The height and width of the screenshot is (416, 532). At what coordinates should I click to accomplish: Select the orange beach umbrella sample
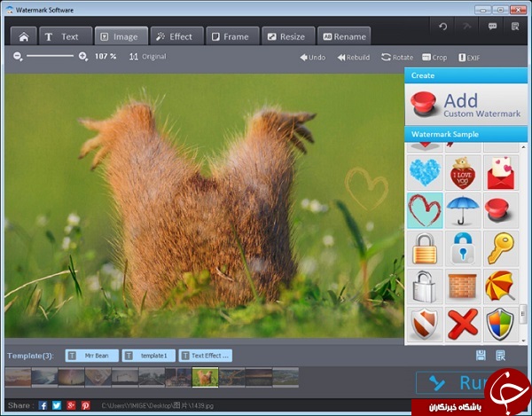pyautogui.click(x=501, y=286)
